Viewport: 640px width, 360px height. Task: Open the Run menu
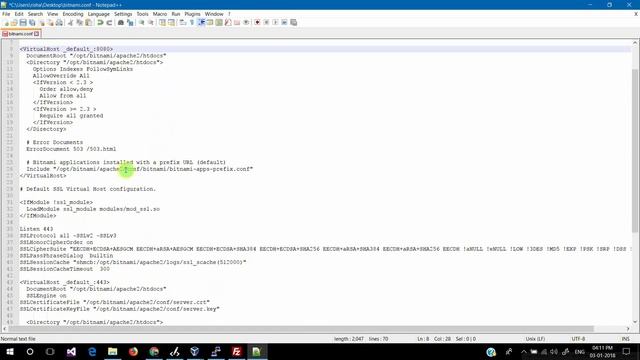click(x=176, y=14)
